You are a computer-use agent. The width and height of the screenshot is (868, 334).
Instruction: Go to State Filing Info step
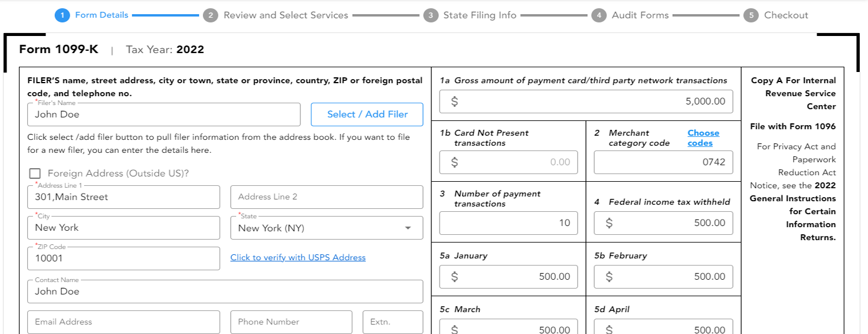tap(480, 15)
